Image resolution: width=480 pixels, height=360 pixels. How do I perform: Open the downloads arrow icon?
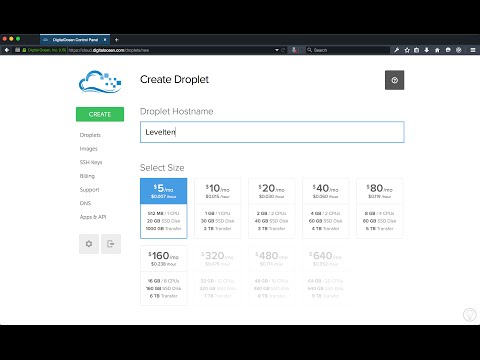pyautogui.click(x=427, y=50)
